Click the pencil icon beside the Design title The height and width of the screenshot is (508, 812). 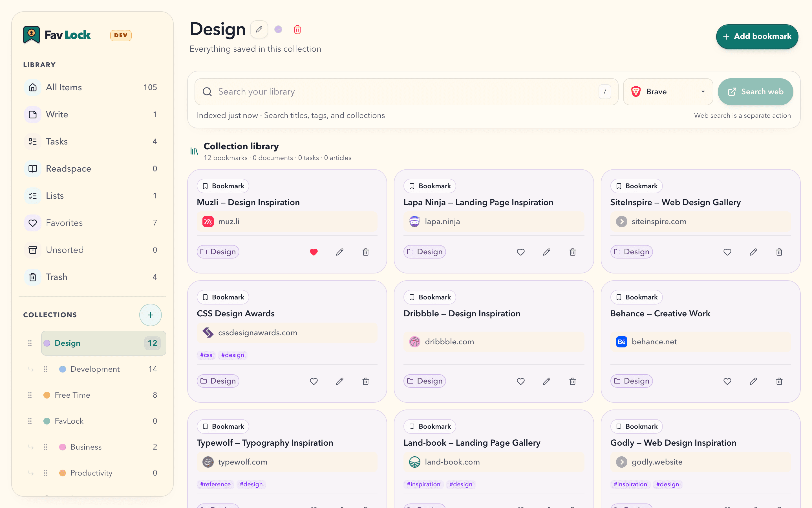pyautogui.click(x=259, y=30)
